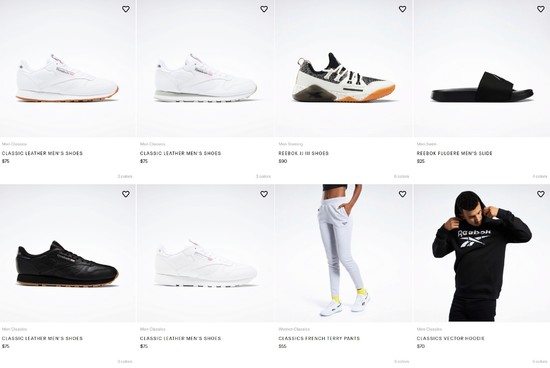Add Reebok JJ III Shoes to wishlist

(402, 9)
